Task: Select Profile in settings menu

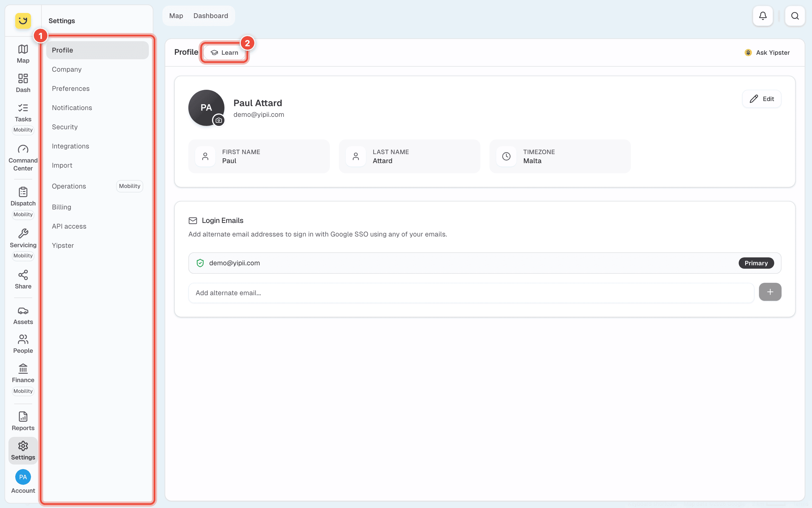Action: 97,50
